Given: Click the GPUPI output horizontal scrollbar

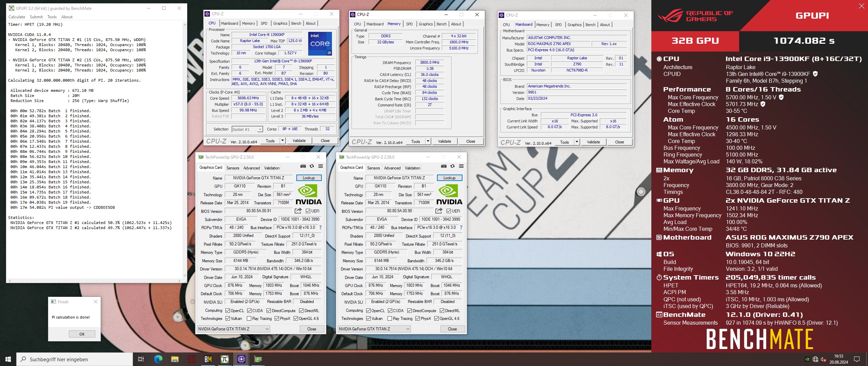Looking at the screenshot, I should point(94,281).
